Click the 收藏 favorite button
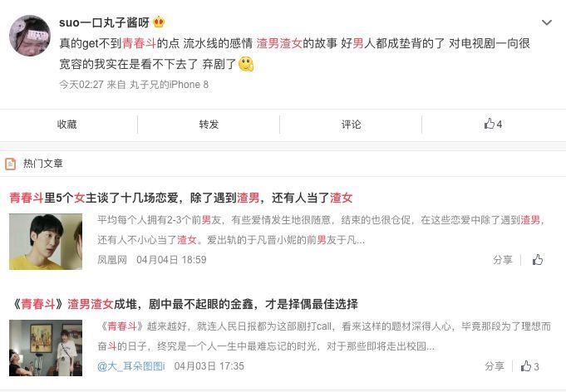Screen dimensions: 566x392 [67, 125]
